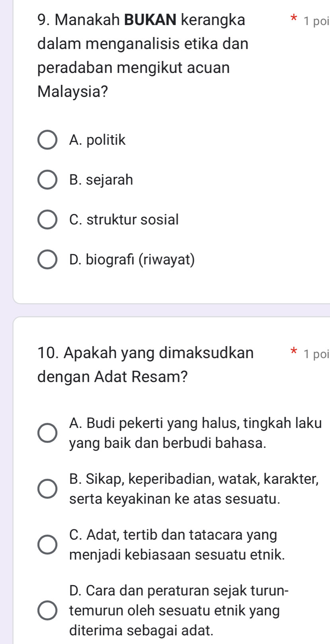This screenshot has width=330, height=644.
Task: Tap the "C. struktur sosial" option label
Action: [x=124, y=220]
